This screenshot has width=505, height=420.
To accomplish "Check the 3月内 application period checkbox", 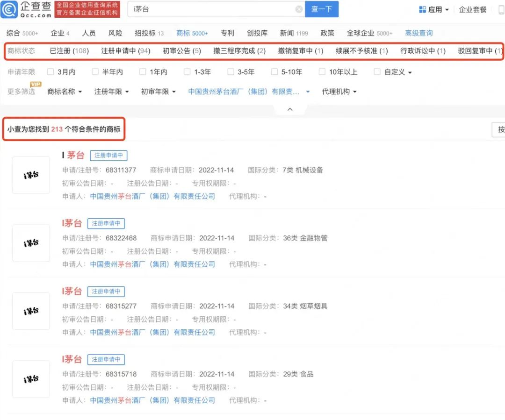I will [50, 72].
